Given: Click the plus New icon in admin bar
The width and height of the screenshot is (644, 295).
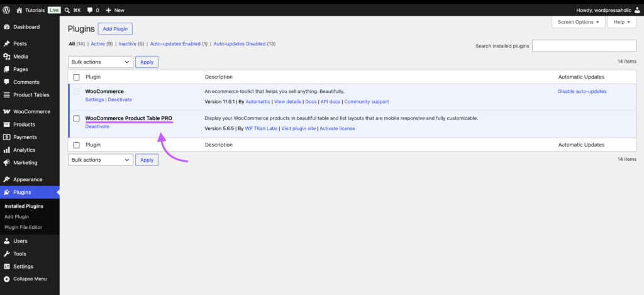Looking at the screenshot, I should [108, 10].
